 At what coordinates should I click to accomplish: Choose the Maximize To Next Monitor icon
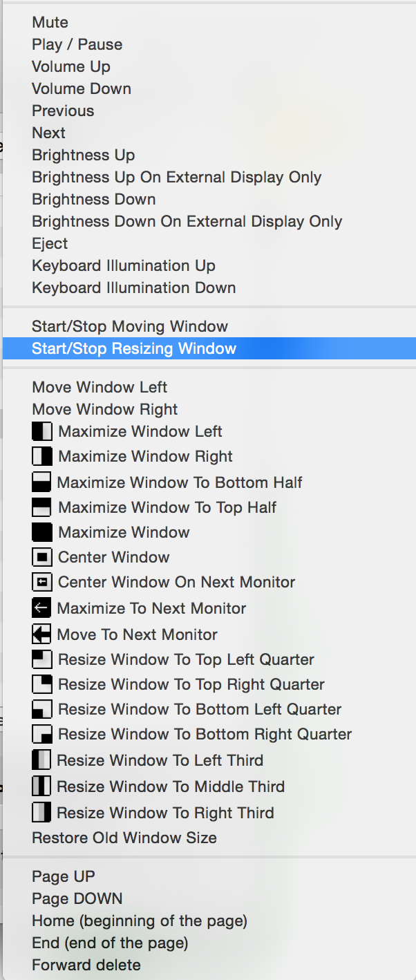click(x=42, y=608)
